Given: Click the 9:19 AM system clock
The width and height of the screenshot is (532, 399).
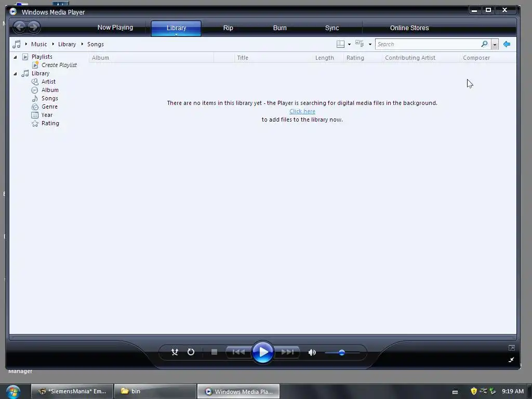Looking at the screenshot, I should [513, 391].
